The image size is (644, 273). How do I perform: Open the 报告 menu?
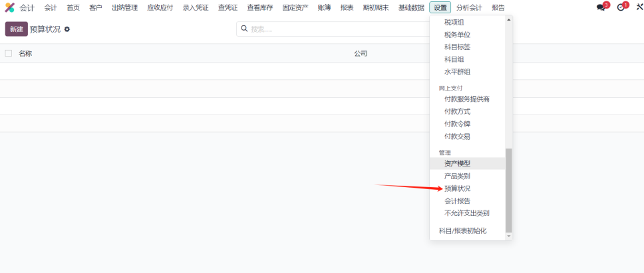pyautogui.click(x=498, y=7)
